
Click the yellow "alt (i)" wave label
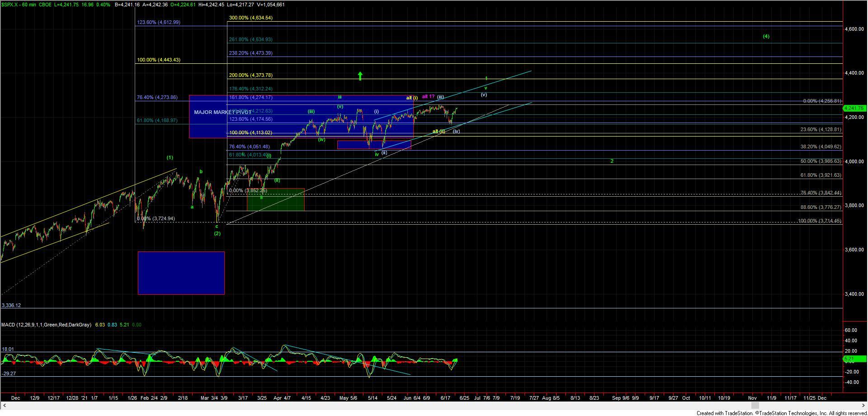[411, 98]
